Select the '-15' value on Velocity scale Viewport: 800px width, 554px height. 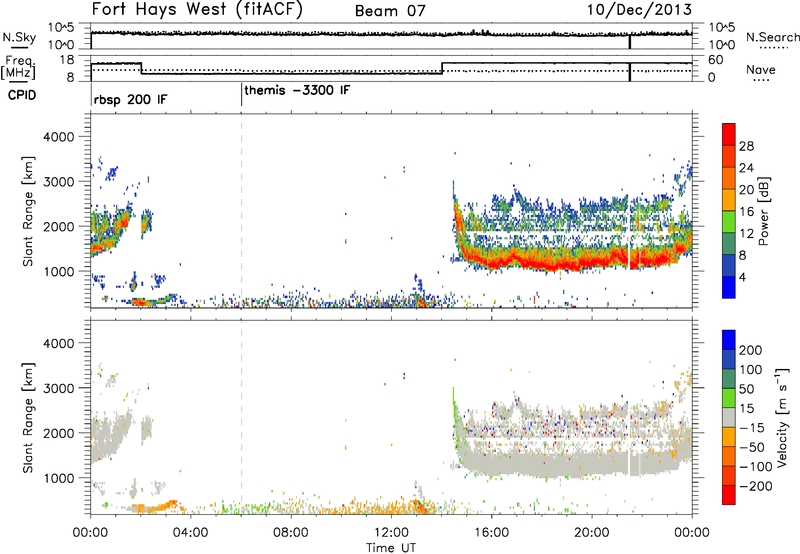point(752,428)
